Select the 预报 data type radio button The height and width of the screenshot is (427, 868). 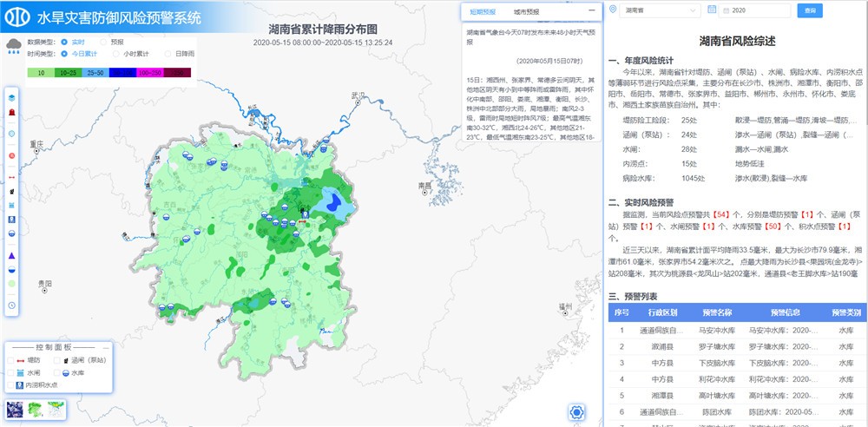[104, 42]
